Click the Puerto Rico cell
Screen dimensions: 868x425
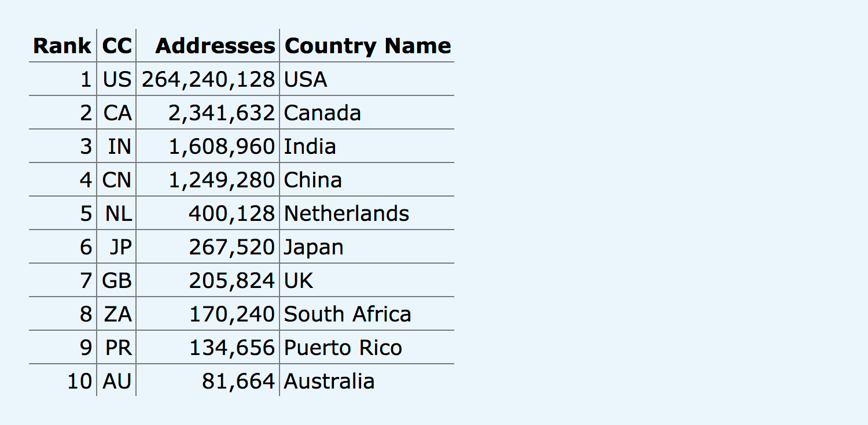coord(343,348)
